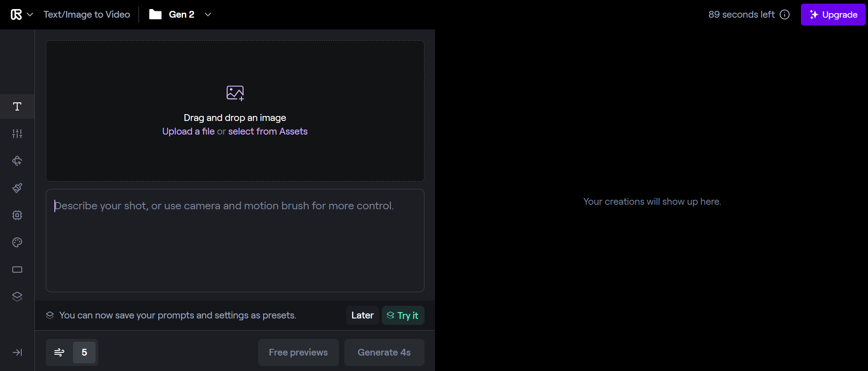Click the Upload a file link
Image resolution: width=868 pixels, height=371 pixels.
(188, 131)
